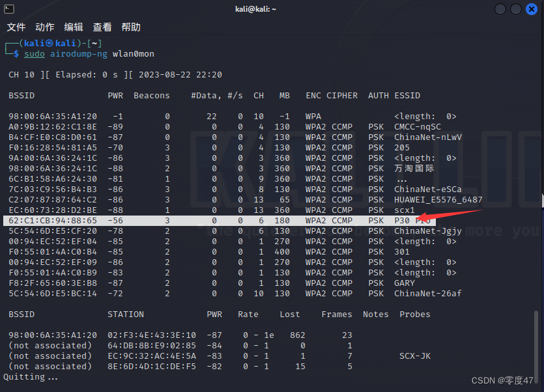544x392 pixels.
Task: Select BSSID F0:16:28:54:81:A5
Action: coord(53,147)
